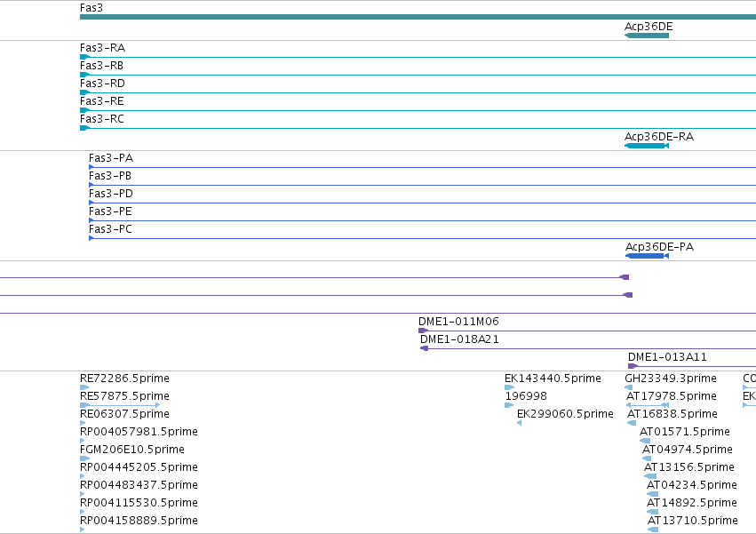The height and width of the screenshot is (534, 756).
Task: Select RP004057981.5prime EST label
Action: tap(139, 432)
